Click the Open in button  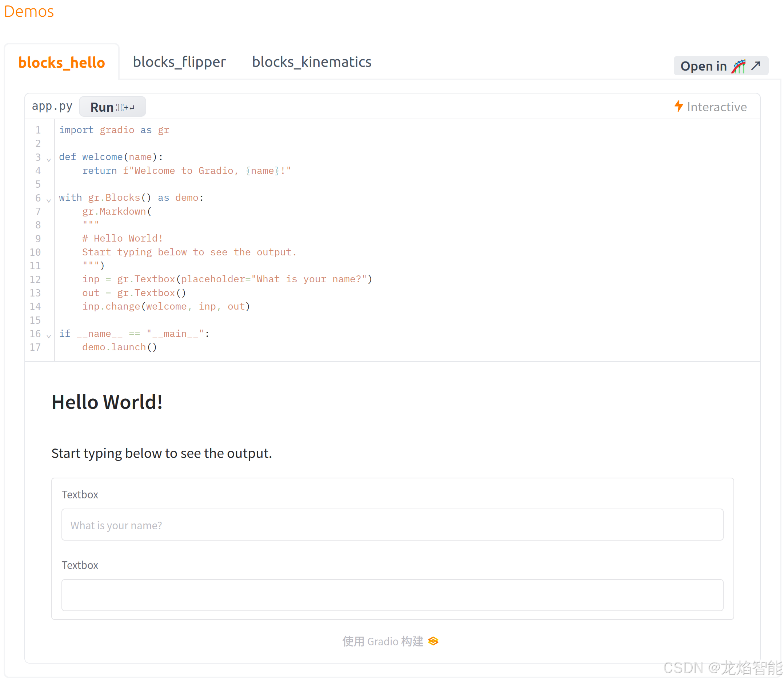(x=703, y=66)
